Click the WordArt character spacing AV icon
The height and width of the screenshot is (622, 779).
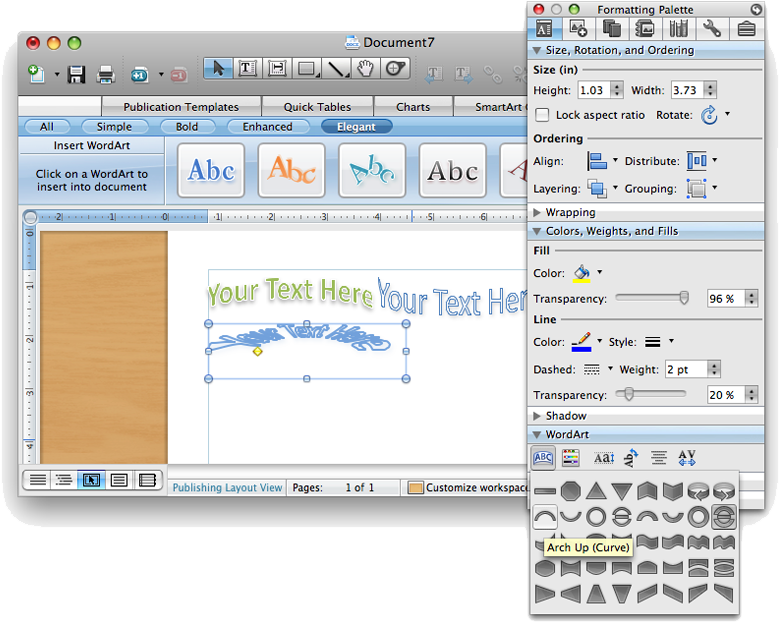coord(686,458)
